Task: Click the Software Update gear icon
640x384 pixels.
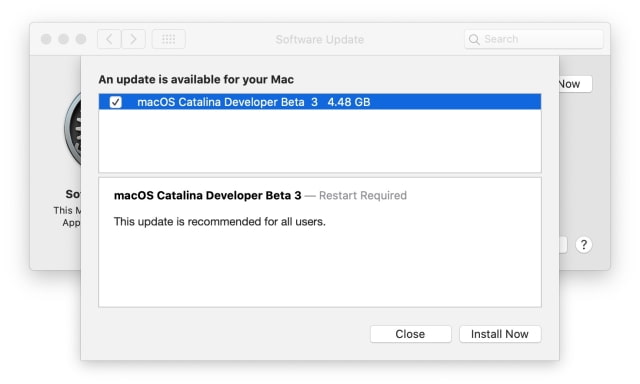Action: 73,129
